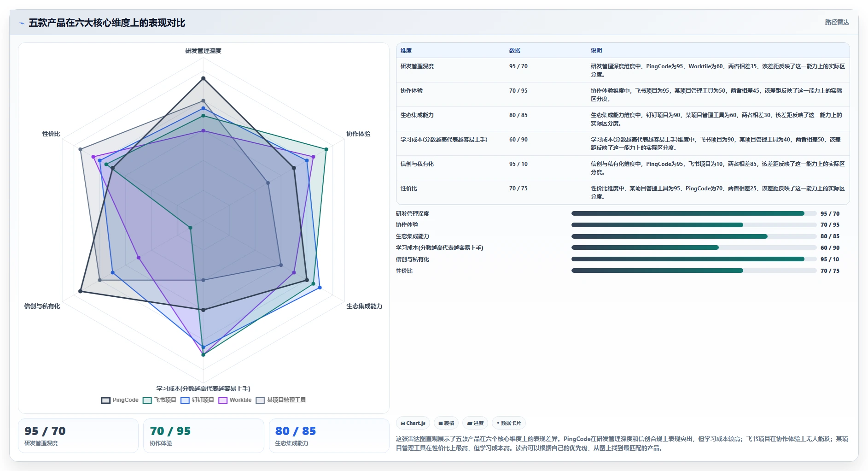The image size is (868, 471).
Task: Click the 表格 tag chip
Action: (446, 423)
